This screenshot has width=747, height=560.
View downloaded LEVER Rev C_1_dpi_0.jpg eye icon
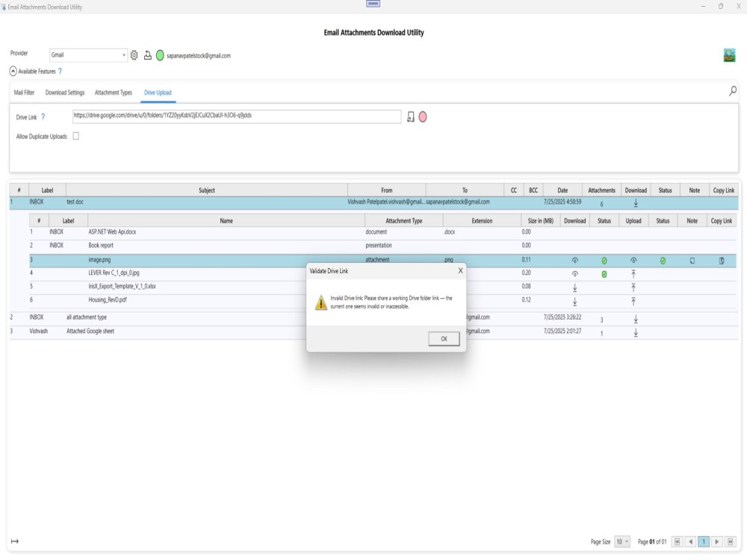[575, 274]
